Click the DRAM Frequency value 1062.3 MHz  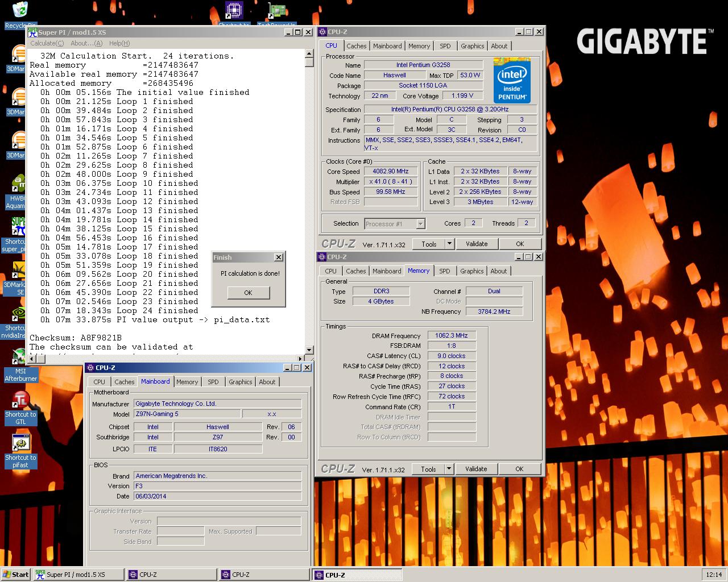[x=452, y=335]
